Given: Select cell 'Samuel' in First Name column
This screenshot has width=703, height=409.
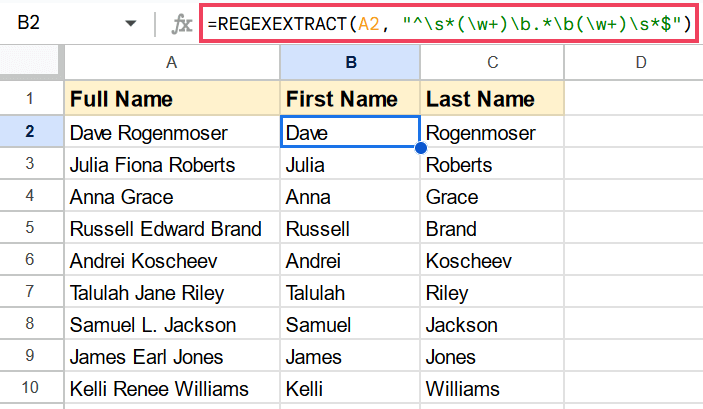Looking at the screenshot, I should [x=350, y=323].
